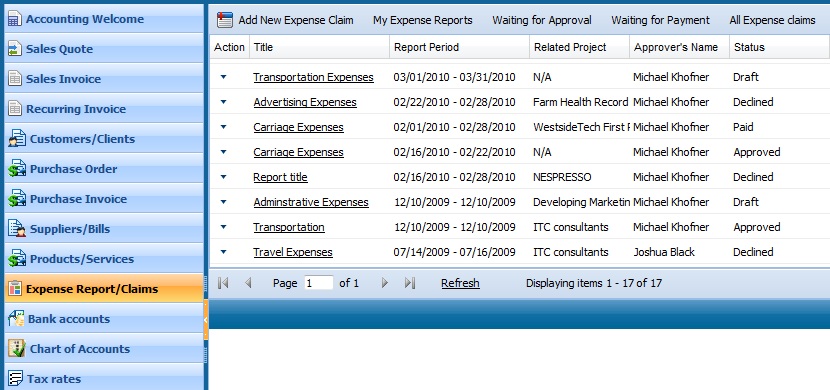Click the Expense Report/Claims clipboard icon

click(x=15, y=289)
